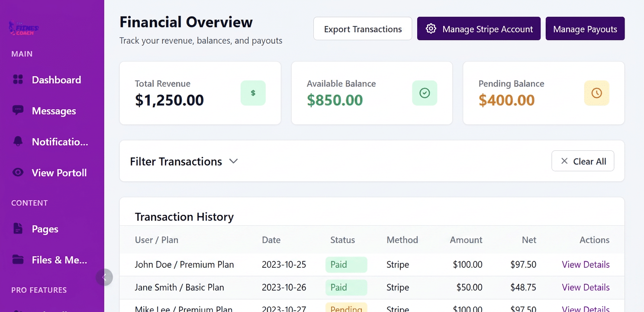Click the Pages document icon

click(x=18, y=228)
